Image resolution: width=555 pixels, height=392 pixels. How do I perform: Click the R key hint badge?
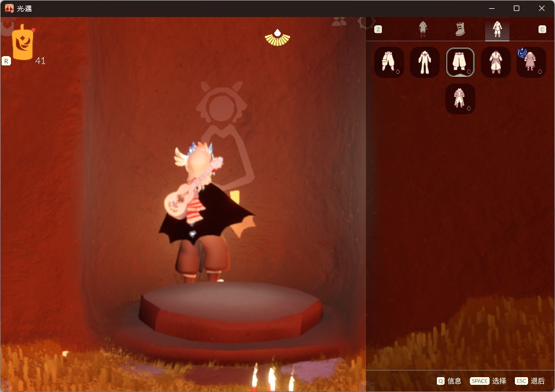click(6, 61)
